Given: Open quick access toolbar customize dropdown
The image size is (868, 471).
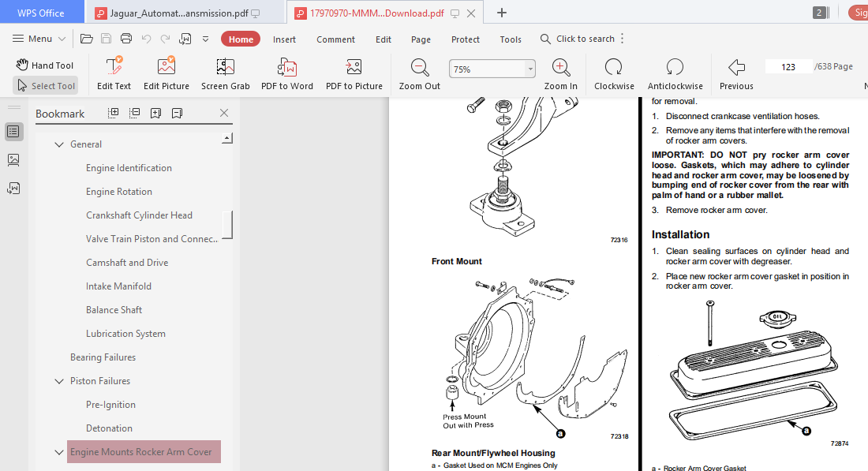Looking at the screenshot, I should tap(205, 39).
